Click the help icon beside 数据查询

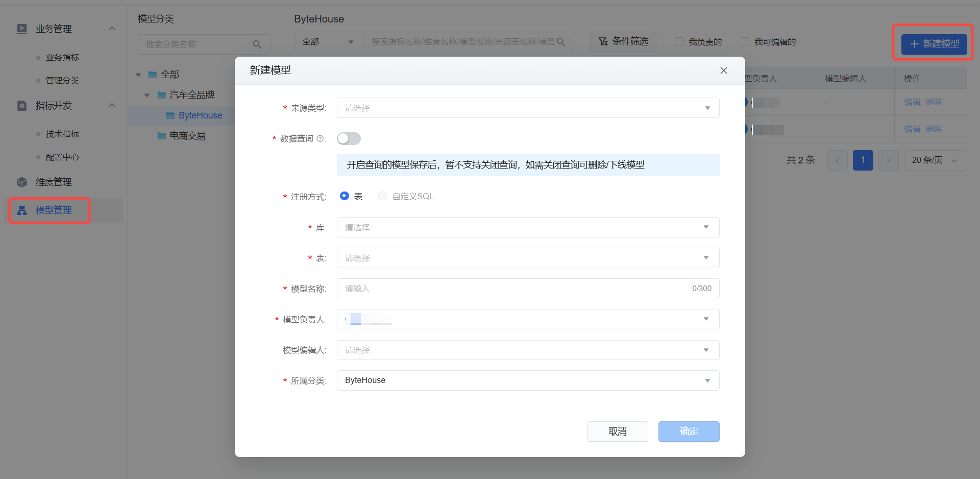point(320,139)
